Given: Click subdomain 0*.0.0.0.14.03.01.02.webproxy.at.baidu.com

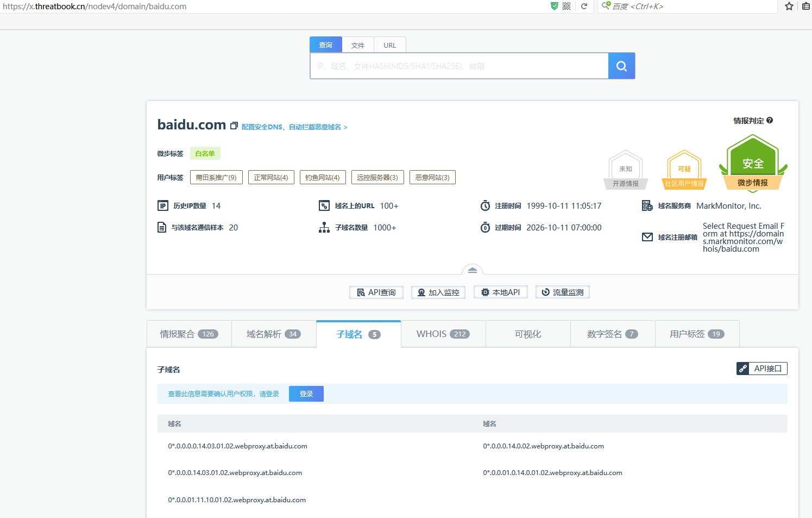Looking at the screenshot, I should click(x=235, y=473).
